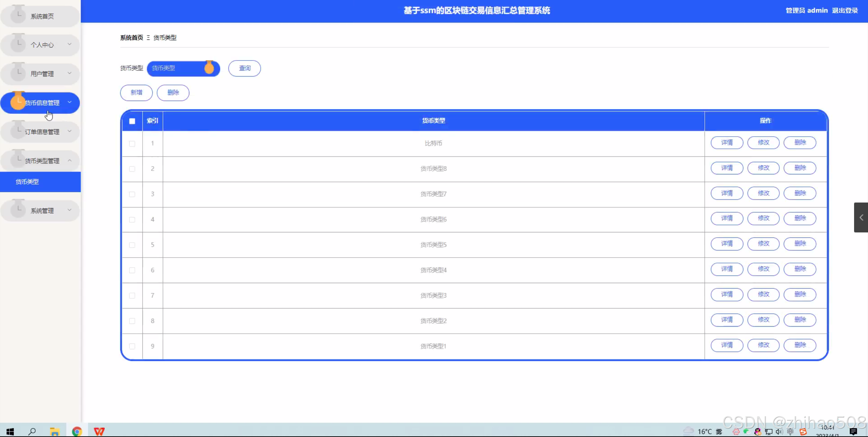Expand the 用户管理 dropdown arrow
Image resolution: width=868 pixels, height=437 pixels.
click(70, 73)
